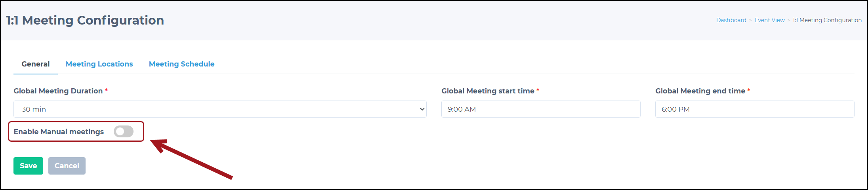Click the green Save button
The width and height of the screenshot is (868, 190).
[x=28, y=166]
